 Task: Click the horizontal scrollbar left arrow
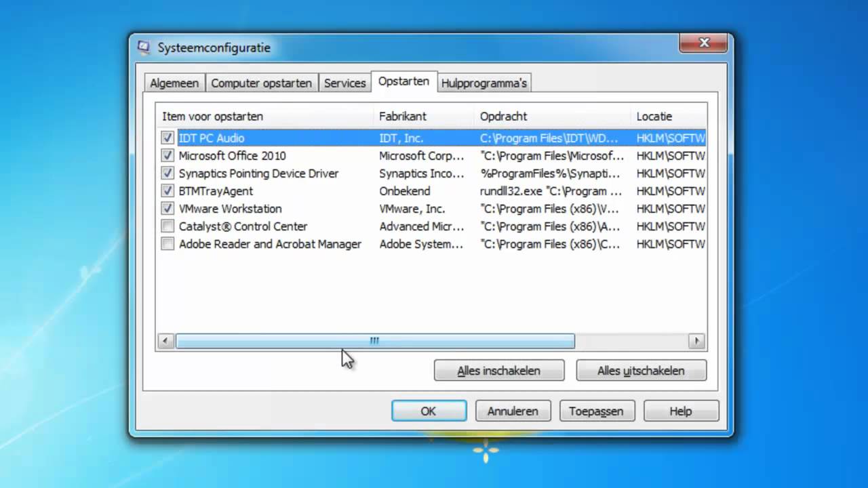[x=165, y=341]
